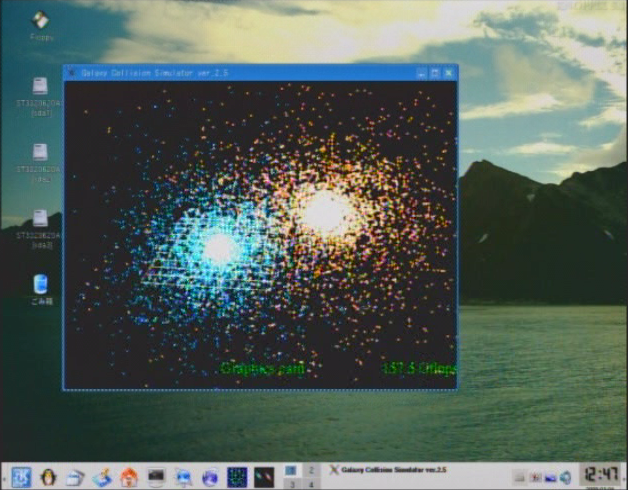Switch to virtual desktop 4 in pager
The height and width of the screenshot is (490, 628).
coord(310,484)
